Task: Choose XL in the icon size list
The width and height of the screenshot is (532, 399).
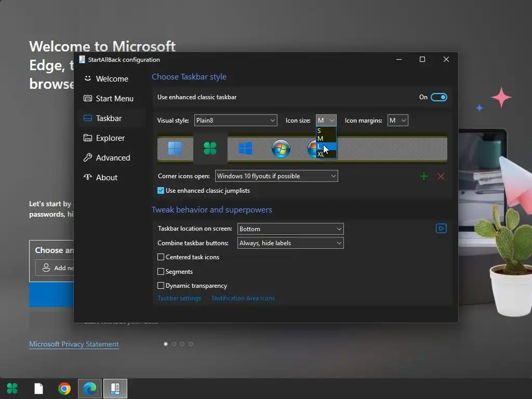Action: point(326,154)
